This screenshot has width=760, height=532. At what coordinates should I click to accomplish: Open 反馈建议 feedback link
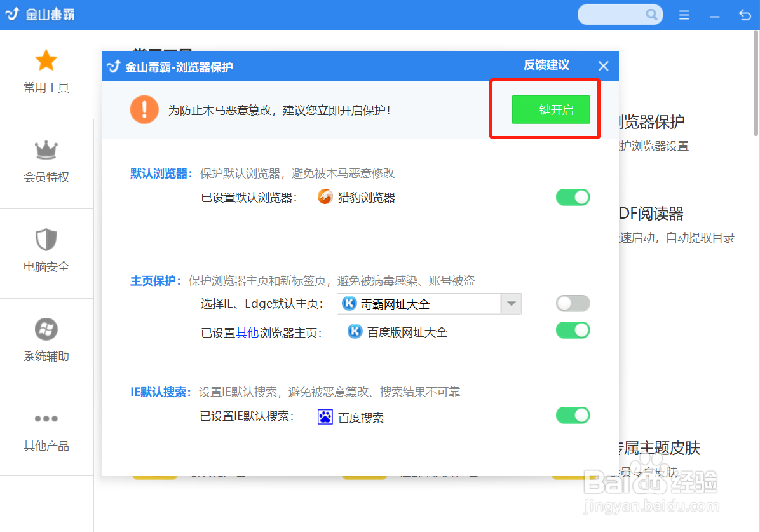click(x=546, y=65)
